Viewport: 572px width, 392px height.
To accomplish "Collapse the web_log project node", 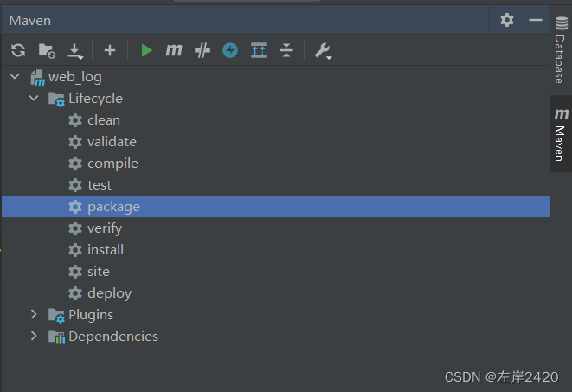I will 15,76.
